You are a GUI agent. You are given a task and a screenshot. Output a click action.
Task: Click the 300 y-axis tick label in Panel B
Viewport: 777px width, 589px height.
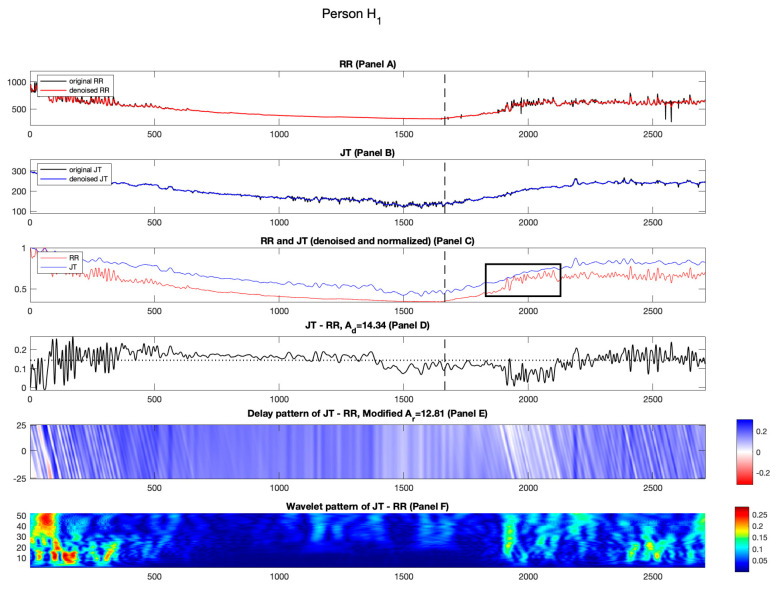click(19, 171)
